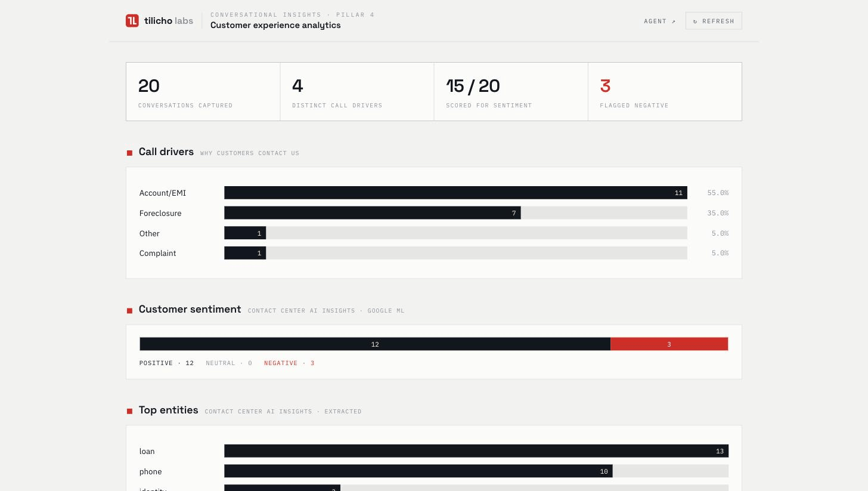Click the '35.0%' percentage value

718,213
